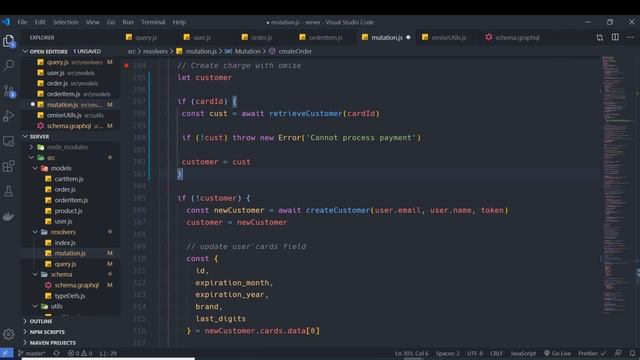
Task: Toggle the breakpoint on line 294
Action: click(127, 65)
